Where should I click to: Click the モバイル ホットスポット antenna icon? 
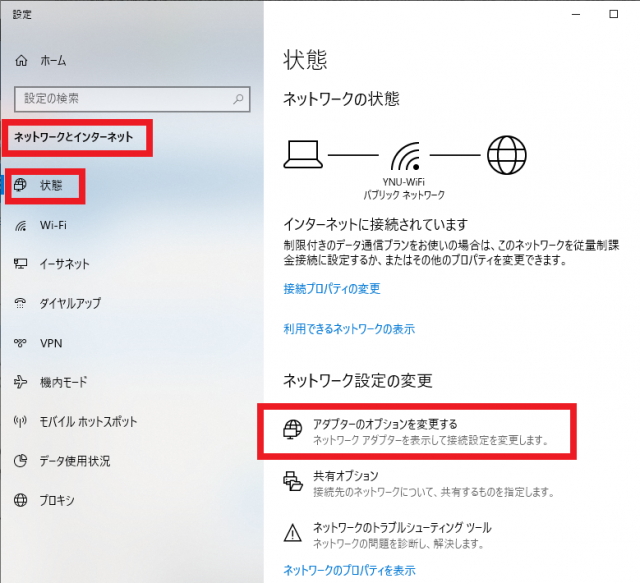[x=20, y=421]
